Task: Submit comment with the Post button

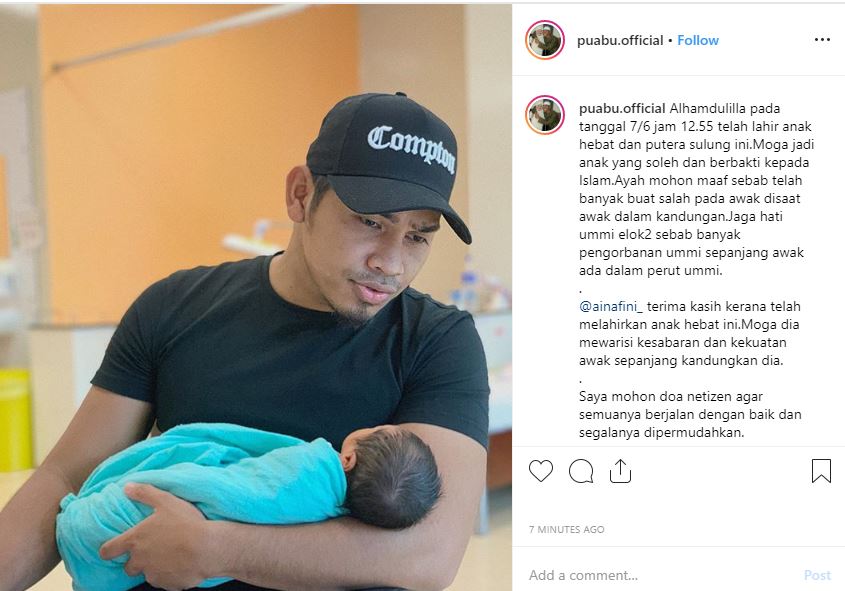Action: 817,575
